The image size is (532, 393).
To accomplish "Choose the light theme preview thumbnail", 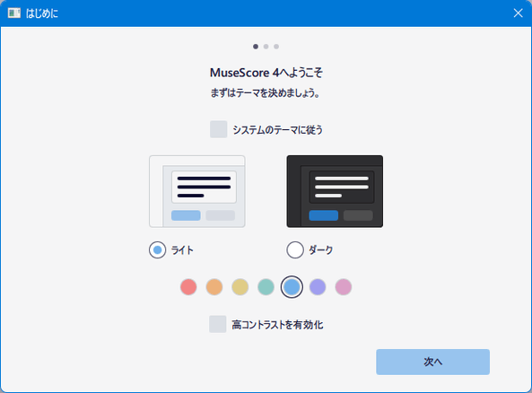I will pyautogui.click(x=197, y=191).
